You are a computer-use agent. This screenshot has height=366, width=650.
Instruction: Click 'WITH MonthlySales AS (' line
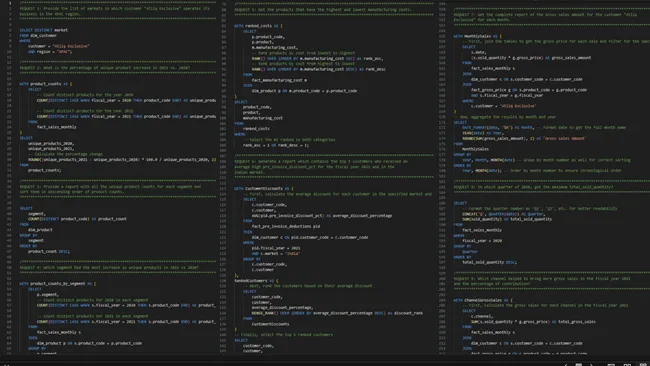tap(478, 36)
